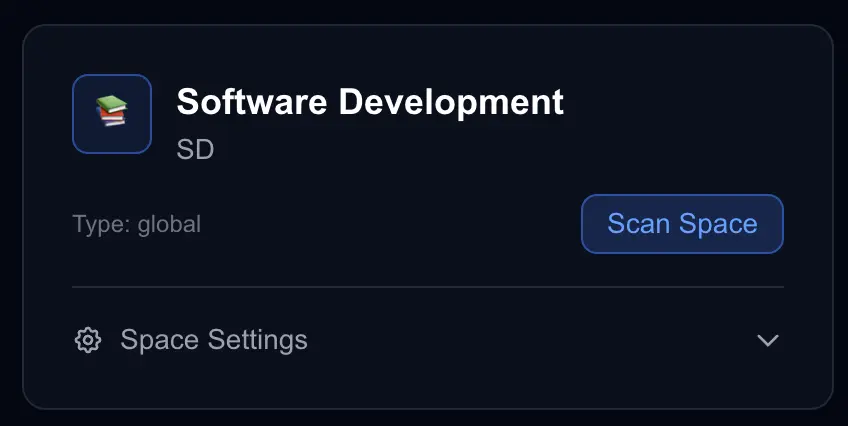Click the books stack space icon
The width and height of the screenshot is (848, 426).
click(112, 112)
